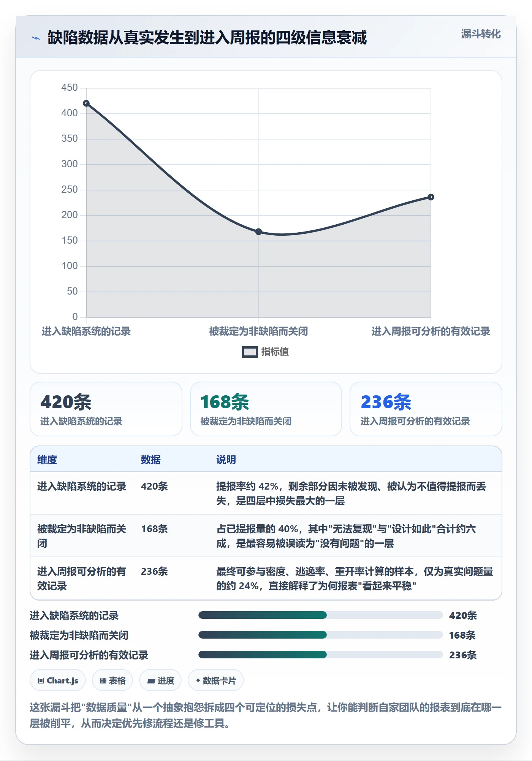
Task: Click the 维度 column header in the table
Action: click(x=47, y=460)
